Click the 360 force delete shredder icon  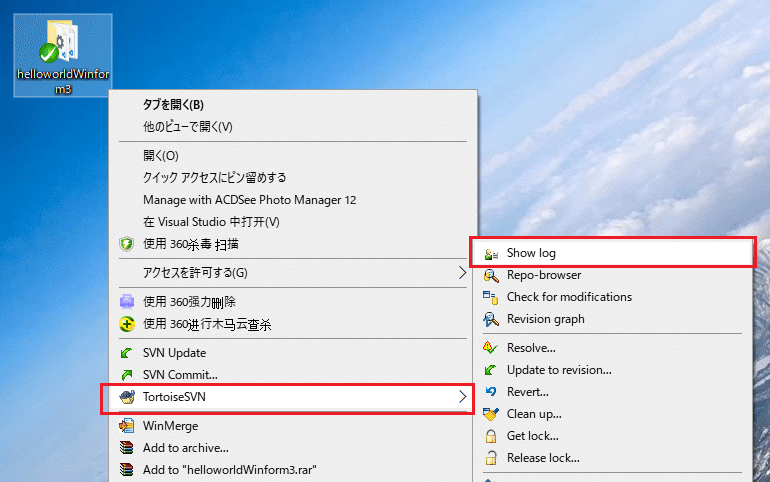tap(127, 302)
